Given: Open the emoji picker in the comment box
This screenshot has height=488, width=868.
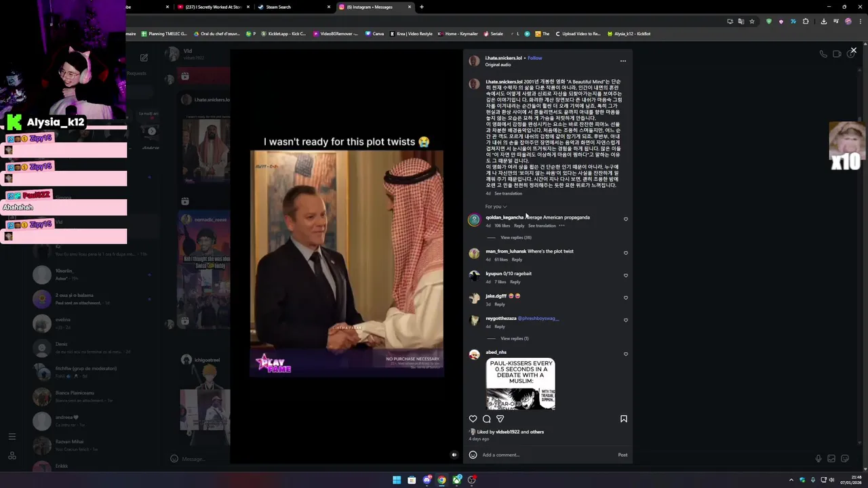Looking at the screenshot, I should click(x=473, y=455).
